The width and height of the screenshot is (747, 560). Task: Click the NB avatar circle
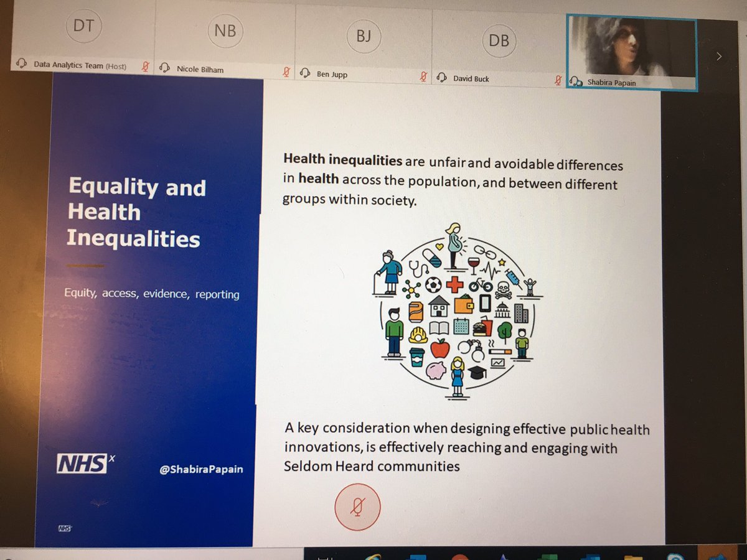point(226,30)
